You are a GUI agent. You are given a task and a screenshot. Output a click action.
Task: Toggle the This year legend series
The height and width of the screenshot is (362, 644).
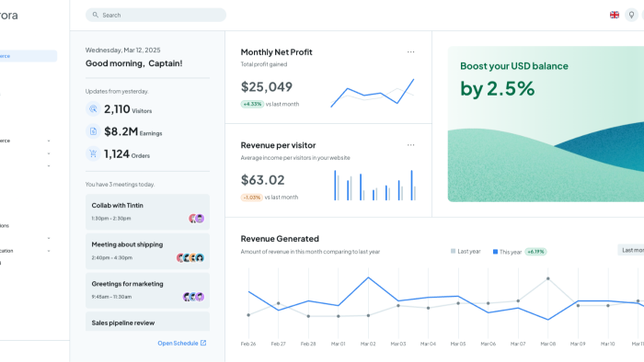tap(507, 252)
